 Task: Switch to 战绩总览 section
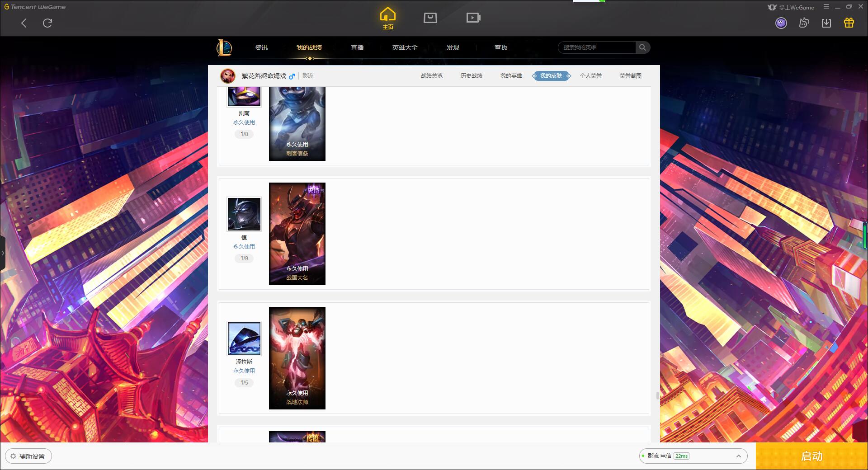pos(432,76)
